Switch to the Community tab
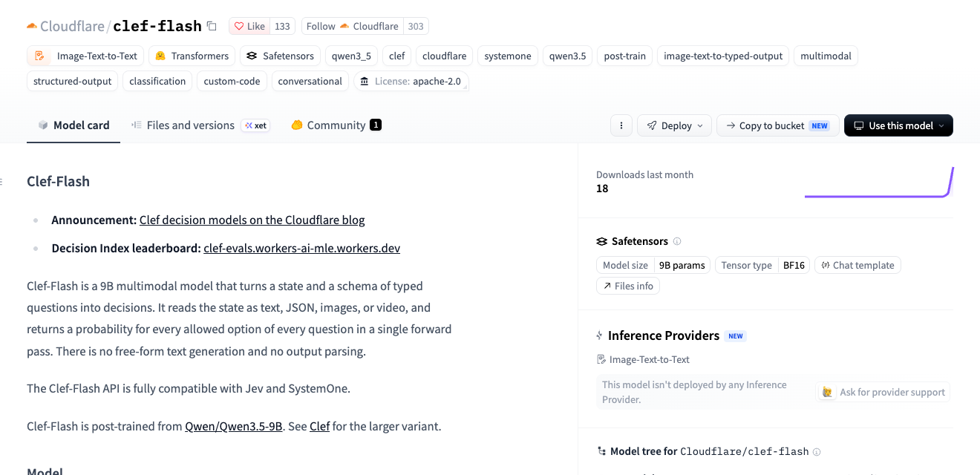Viewport: 980px width, 475px height. pyautogui.click(x=336, y=125)
